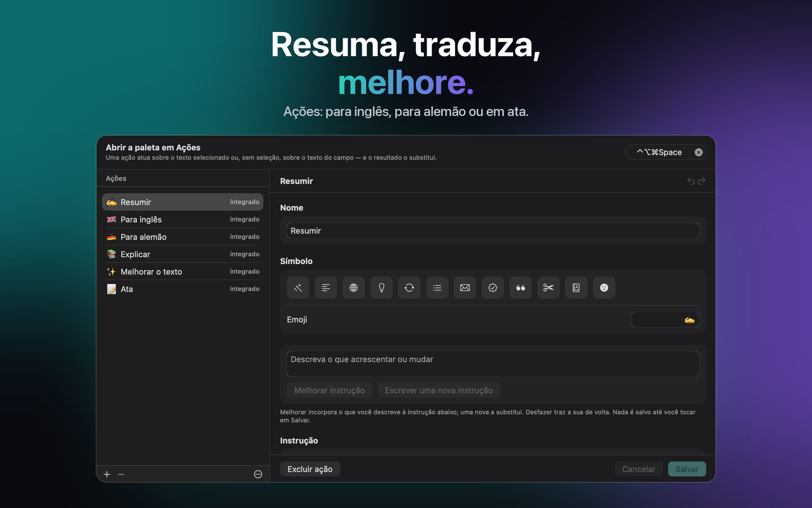Clear the ⌃⌥⌘Space shortcut
Viewport: 812px width, 508px height.
(699, 152)
